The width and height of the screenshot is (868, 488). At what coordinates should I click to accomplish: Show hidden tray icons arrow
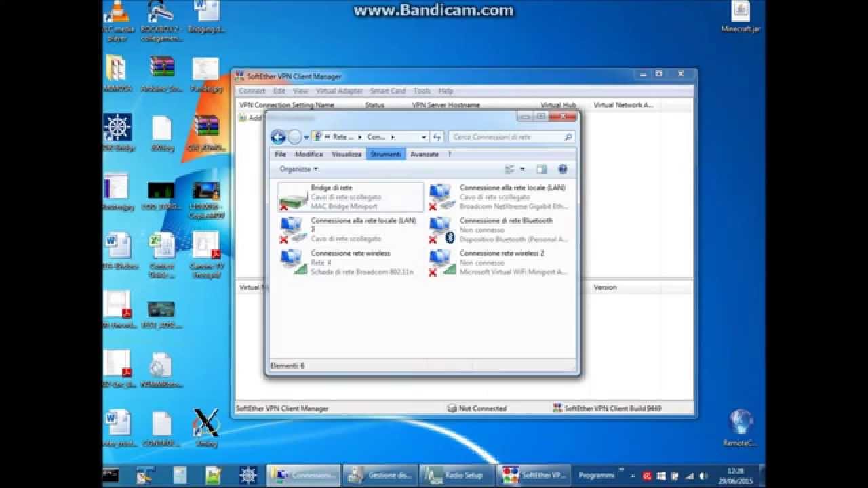point(633,476)
